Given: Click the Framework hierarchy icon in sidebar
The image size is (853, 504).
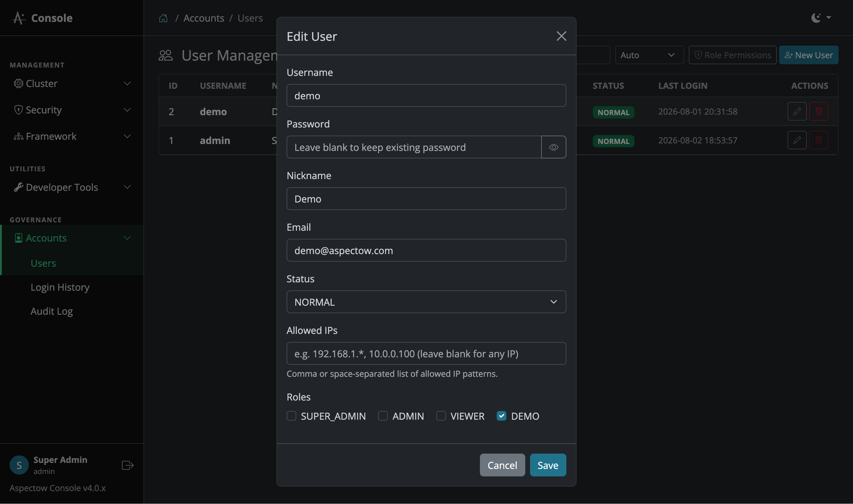Looking at the screenshot, I should pos(18,136).
